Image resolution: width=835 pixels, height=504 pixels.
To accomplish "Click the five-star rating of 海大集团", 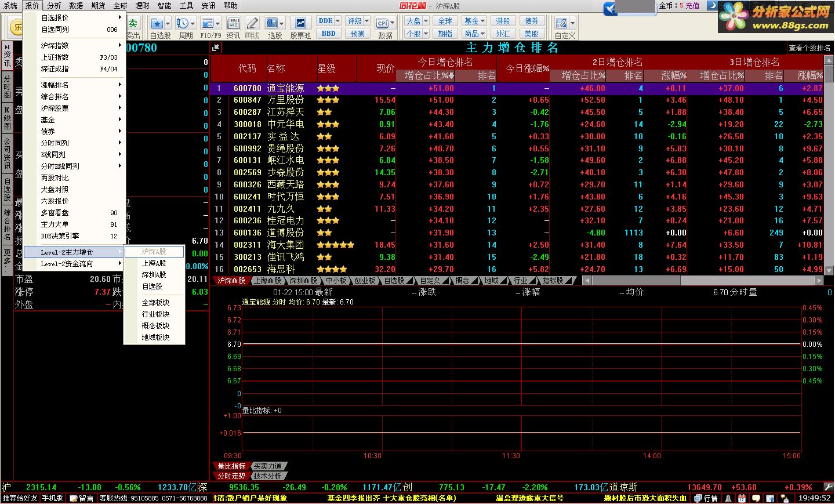I will pos(336,245).
